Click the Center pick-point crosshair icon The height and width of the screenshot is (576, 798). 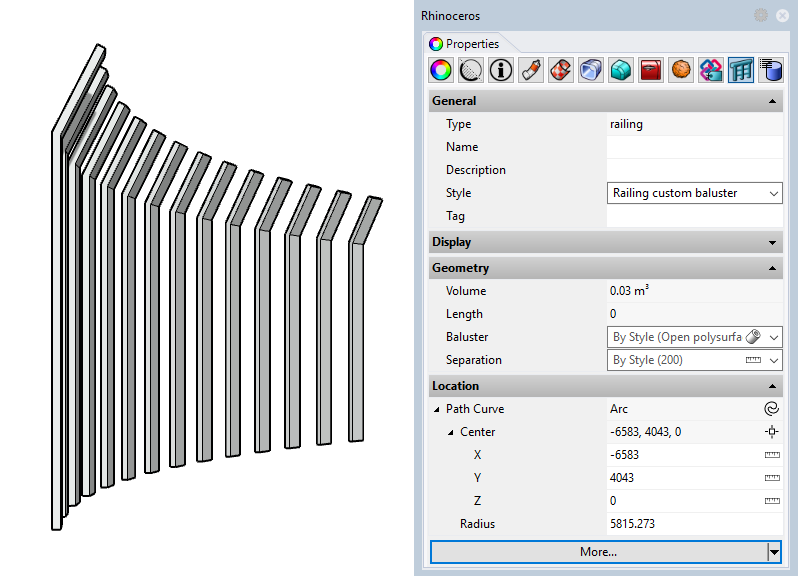point(772,431)
